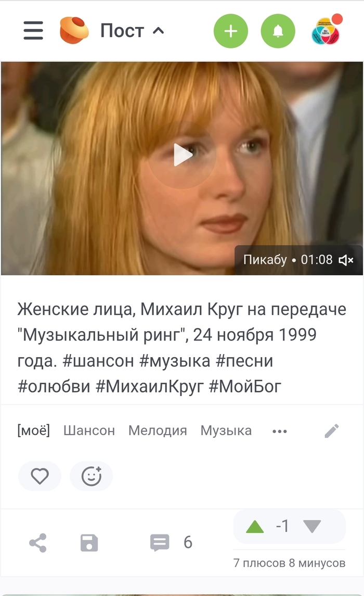Play the video
The image size is (364, 596).
click(182, 155)
